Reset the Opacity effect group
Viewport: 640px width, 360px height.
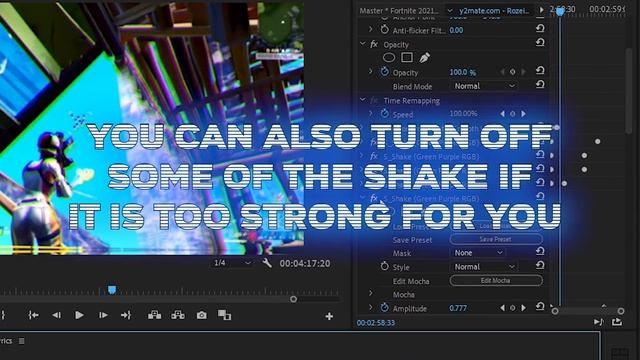(x=540, y=42)
